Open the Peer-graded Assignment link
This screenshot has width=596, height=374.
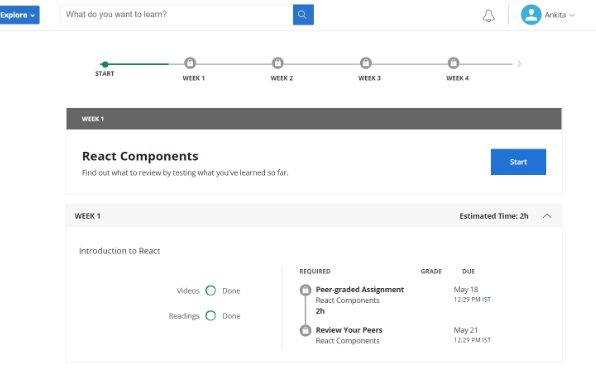click(360, 290)
